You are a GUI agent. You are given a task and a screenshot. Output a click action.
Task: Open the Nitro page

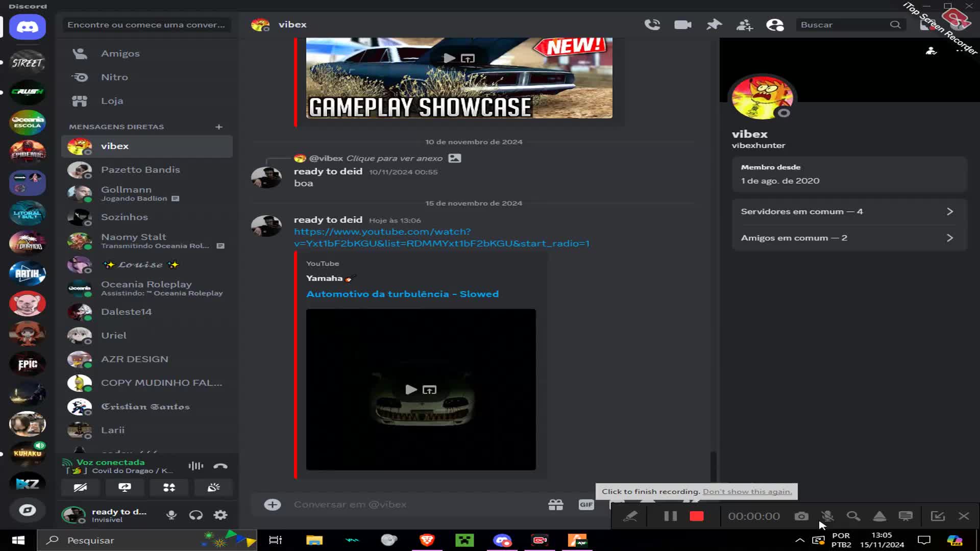click(147, 77)
